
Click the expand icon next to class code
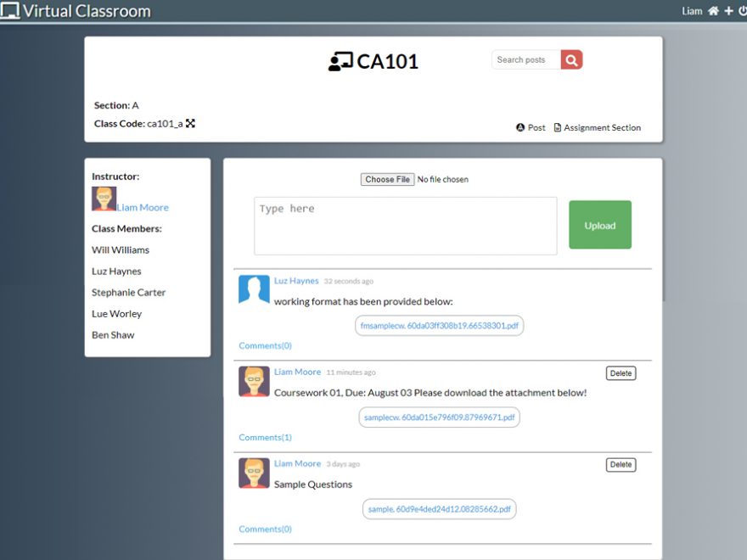point(190,123)
